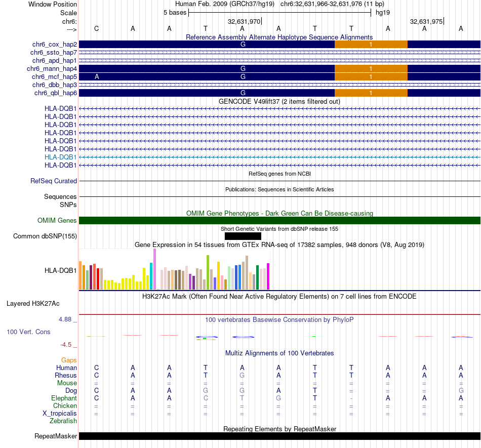This screenshot has width=481, height=448.
Task: Click the GENCODE V49lift37 track title
Action: [x=279, y=102]
